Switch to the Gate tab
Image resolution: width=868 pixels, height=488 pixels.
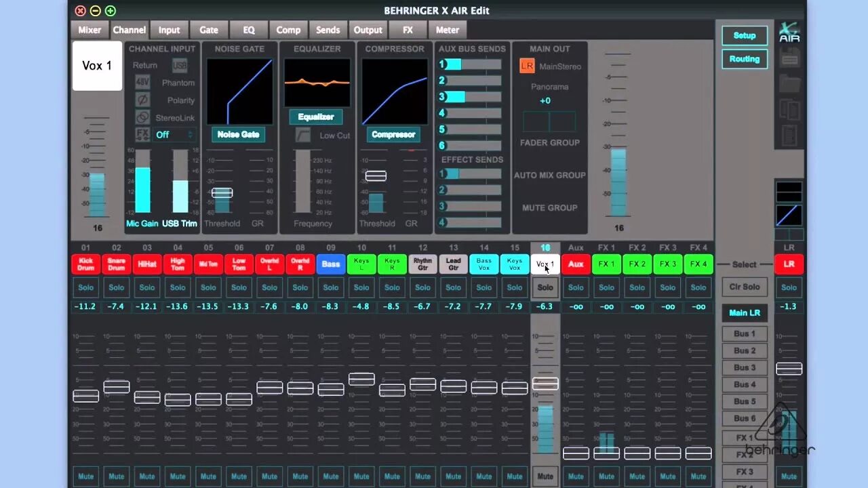pos(209,30)
